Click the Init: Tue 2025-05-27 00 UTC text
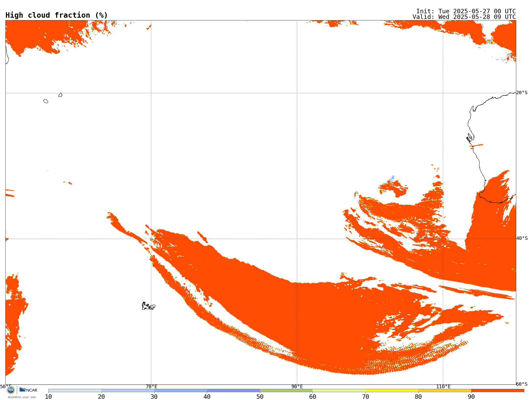This screenshot has height=400, width=532. tap(466, 11)
